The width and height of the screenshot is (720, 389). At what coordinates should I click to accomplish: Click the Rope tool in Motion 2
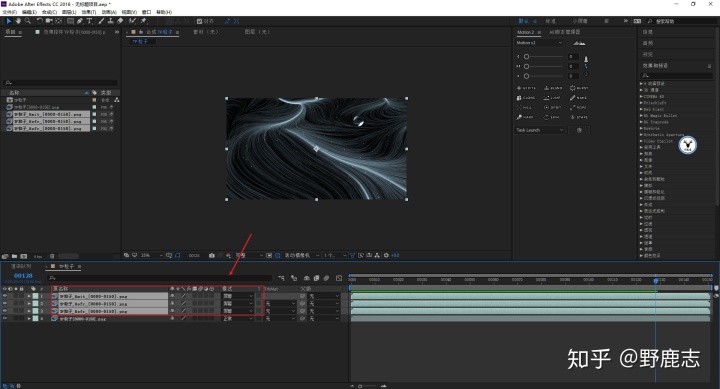[578, 107]
